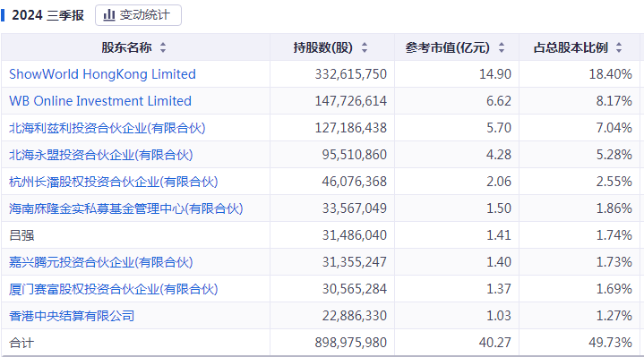Open 嘉兴腾元投资合伙企业 link

pyautogui.click(x=101, y=262)
